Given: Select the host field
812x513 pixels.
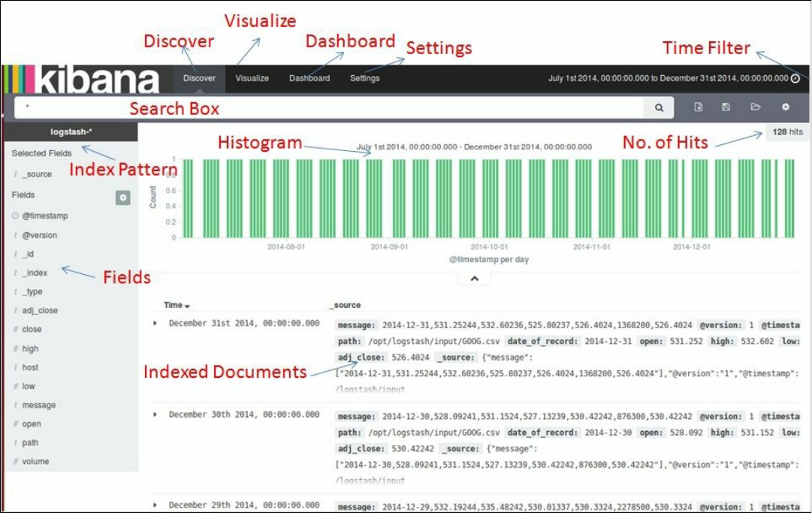Looking at the screenshot, I should (30, 367).
